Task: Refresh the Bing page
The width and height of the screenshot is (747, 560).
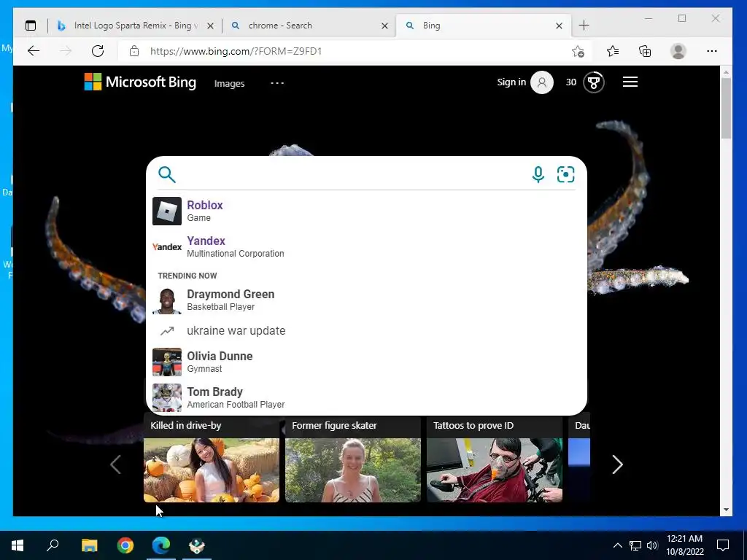Action: [x=98, y=51]
